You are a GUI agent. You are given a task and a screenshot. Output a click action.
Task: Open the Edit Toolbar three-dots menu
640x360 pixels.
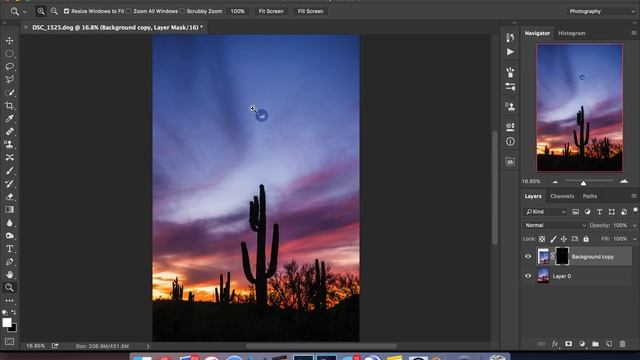click(x=9, y=301)
